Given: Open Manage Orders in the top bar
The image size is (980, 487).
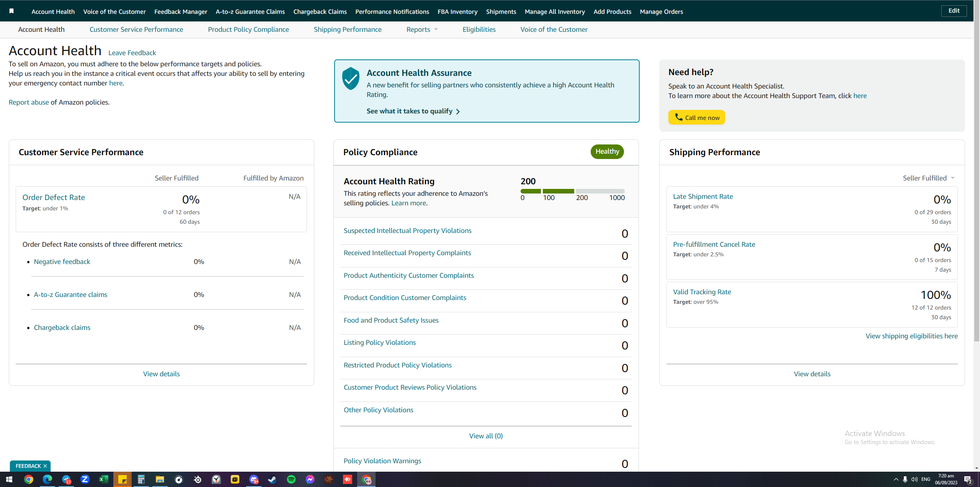Looking at the screenshot, I should pyautogui.click(x=661, y=11).
